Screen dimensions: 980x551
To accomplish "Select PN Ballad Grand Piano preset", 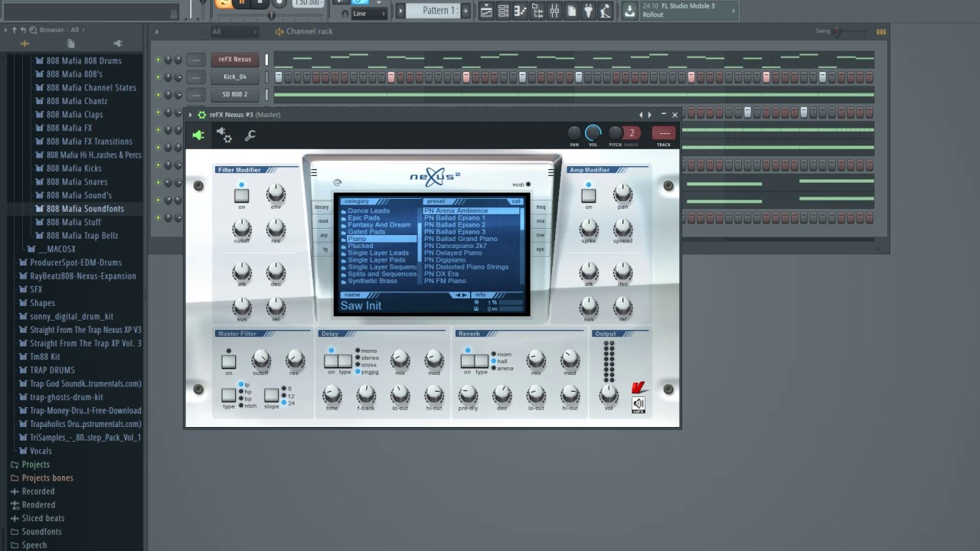I will pos(461,239).
